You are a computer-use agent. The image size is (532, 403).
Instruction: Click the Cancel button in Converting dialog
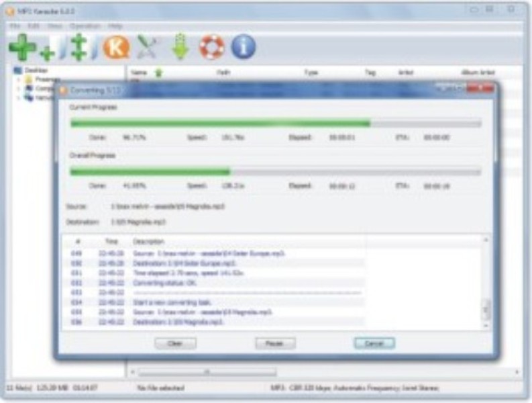[x=374, y=343]
